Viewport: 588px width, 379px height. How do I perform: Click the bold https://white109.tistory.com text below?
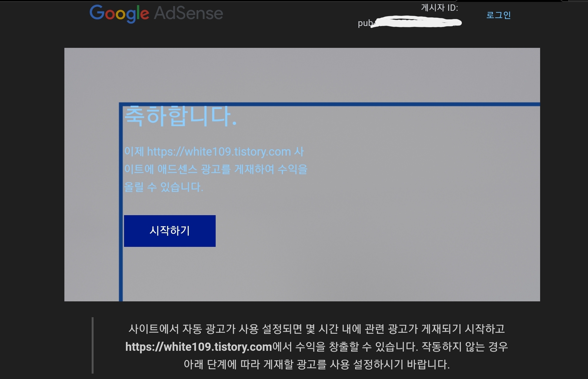pyautogui.click(x=199, y=347)
